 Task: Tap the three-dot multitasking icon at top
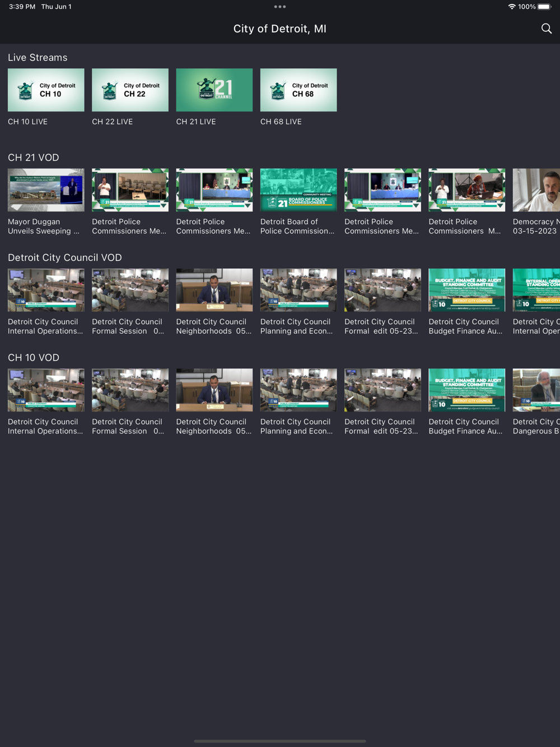tap(280, 7)
